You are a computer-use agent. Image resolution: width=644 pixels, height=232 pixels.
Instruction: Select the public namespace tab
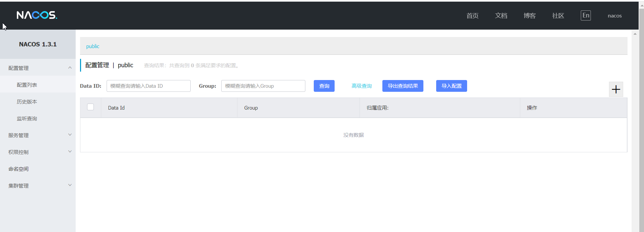pos(93,46)
